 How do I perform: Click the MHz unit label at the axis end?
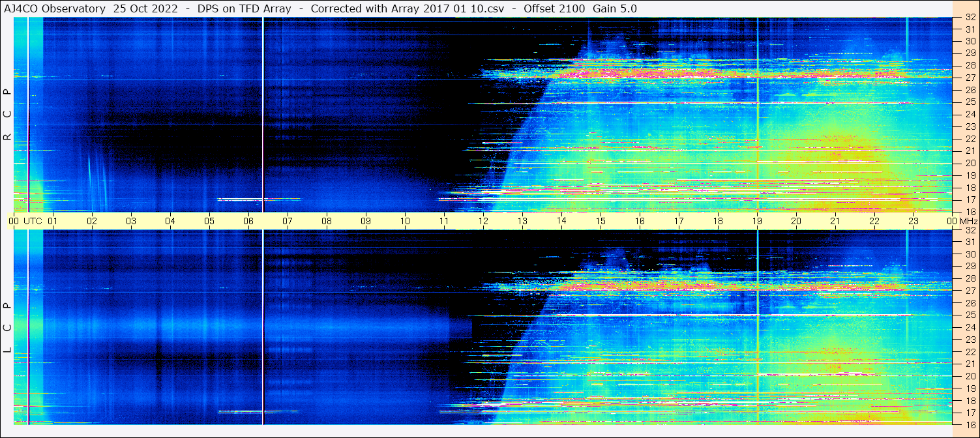coord(968,221)
